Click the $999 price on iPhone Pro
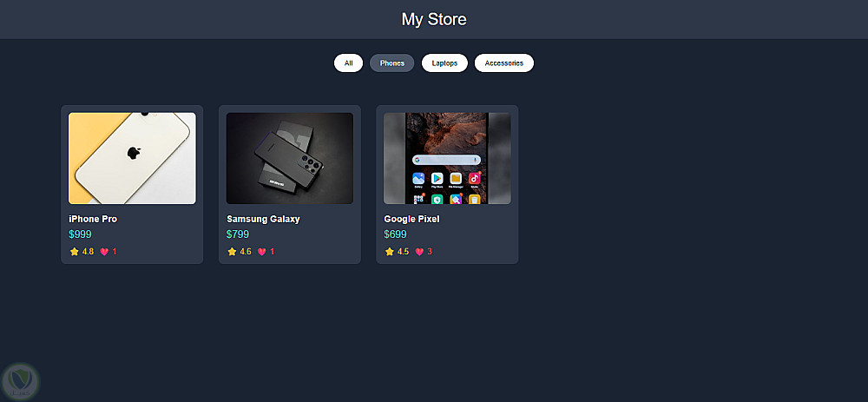 click(80, 234)
